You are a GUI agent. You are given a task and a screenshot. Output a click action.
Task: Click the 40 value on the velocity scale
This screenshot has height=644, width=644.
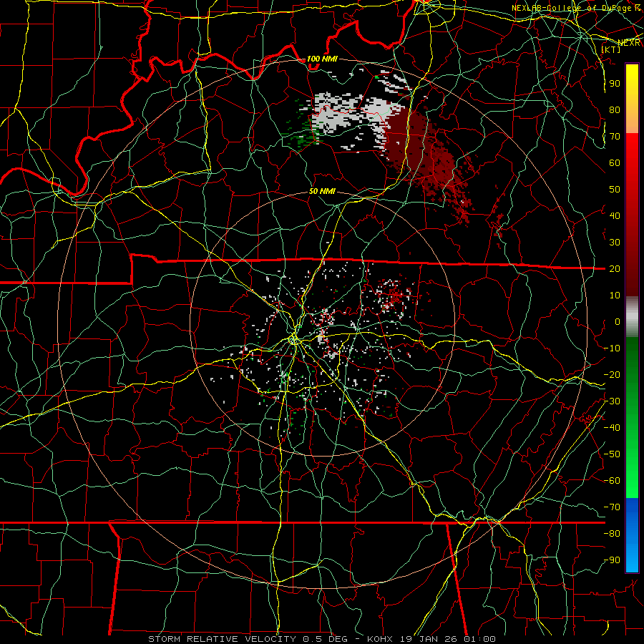[x=615, y=216]
